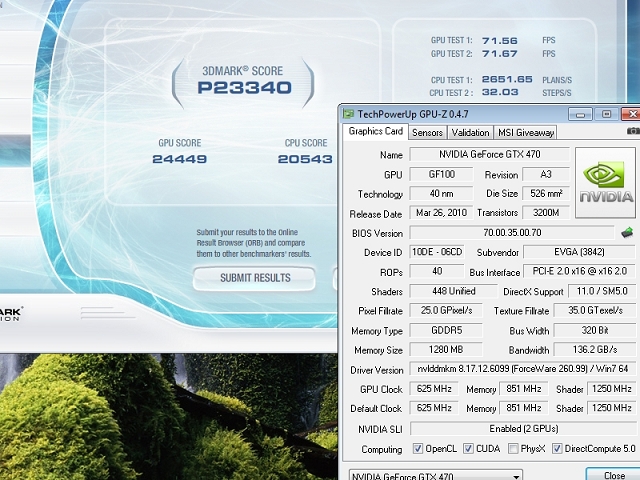Open the Validation tab
This screenshot has width=640, height=480.
470,133
